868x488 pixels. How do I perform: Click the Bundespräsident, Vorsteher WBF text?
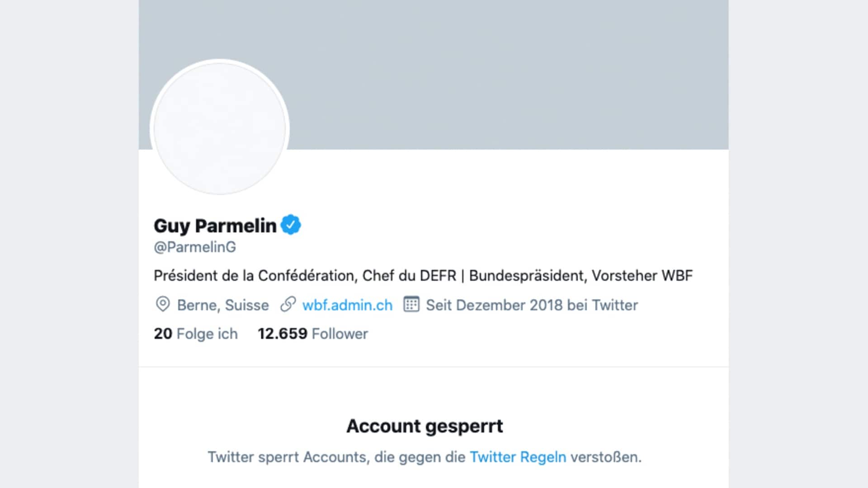581,276
